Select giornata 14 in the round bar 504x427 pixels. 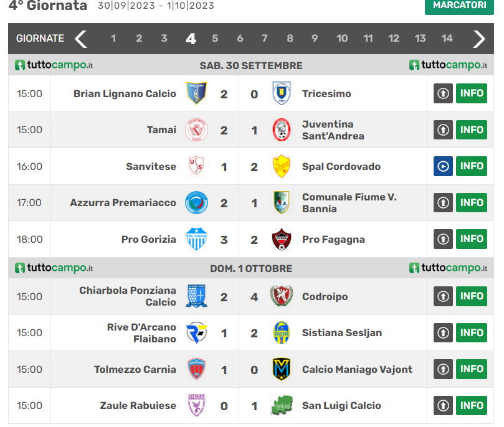click(447, 39)
